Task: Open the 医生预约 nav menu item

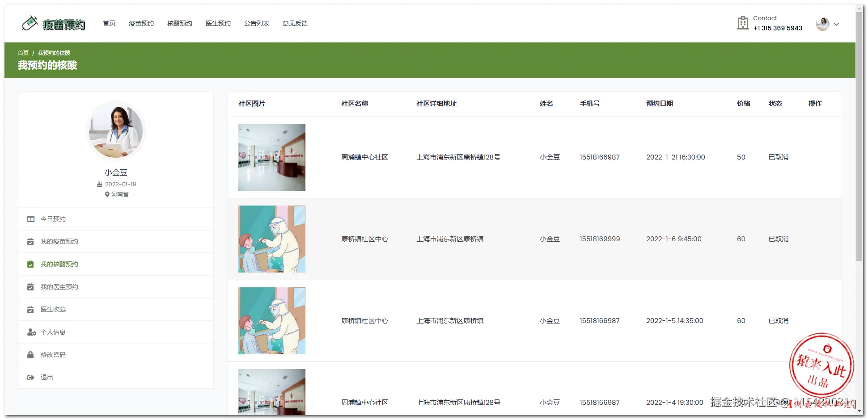Action: point(218,23)
